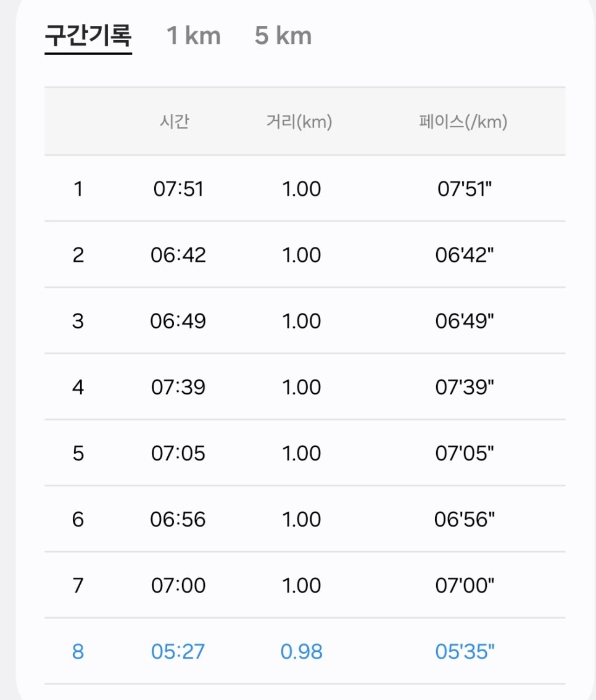
Task: Select lap 4 time 07:39
Action: tap(178, 387)
